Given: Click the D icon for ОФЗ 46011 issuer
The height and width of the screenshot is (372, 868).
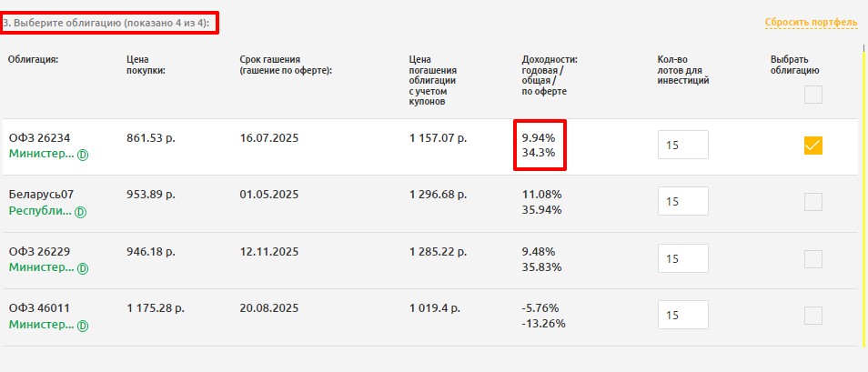Looking at the screenshot, I should pos(83,326).
